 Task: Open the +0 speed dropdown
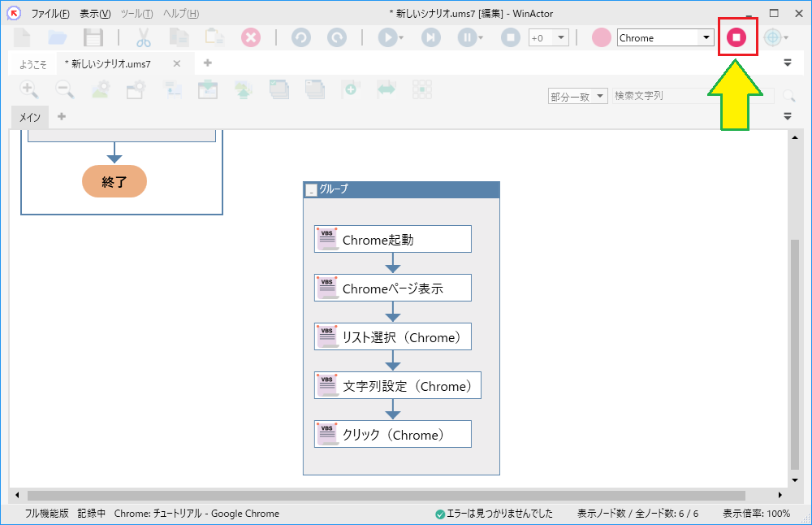[x=561, y=37]
